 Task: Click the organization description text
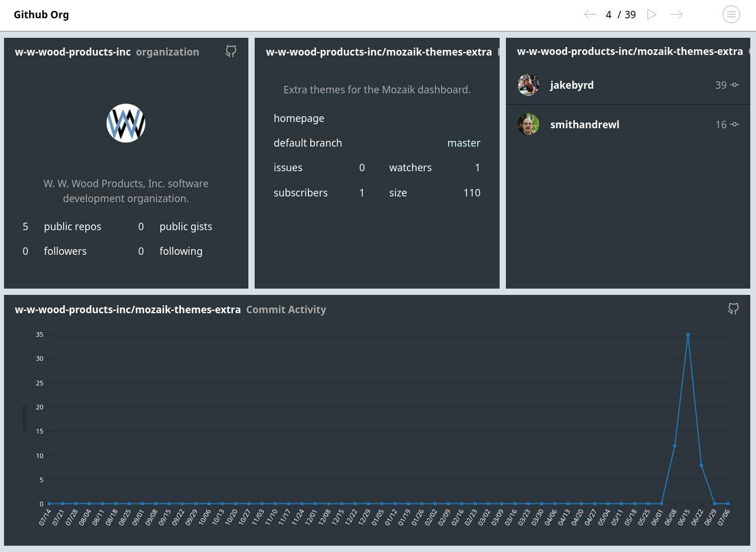[126, 191]
